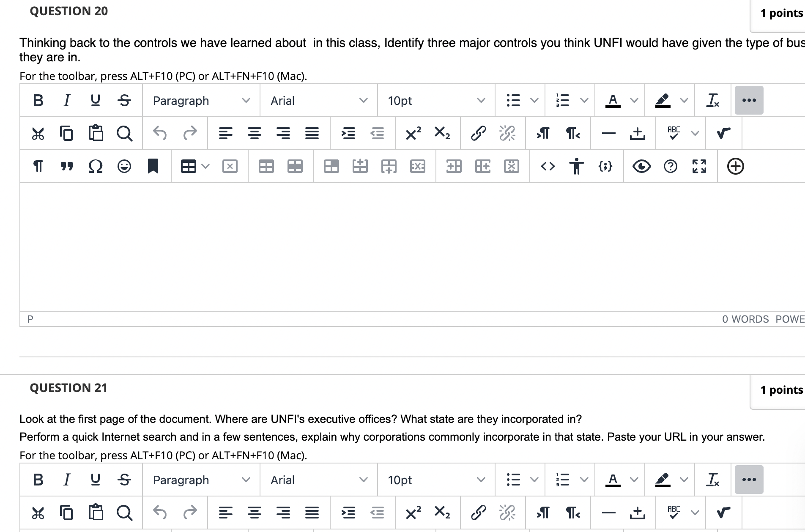Enable strikethrough formatting

coord(124,100)
